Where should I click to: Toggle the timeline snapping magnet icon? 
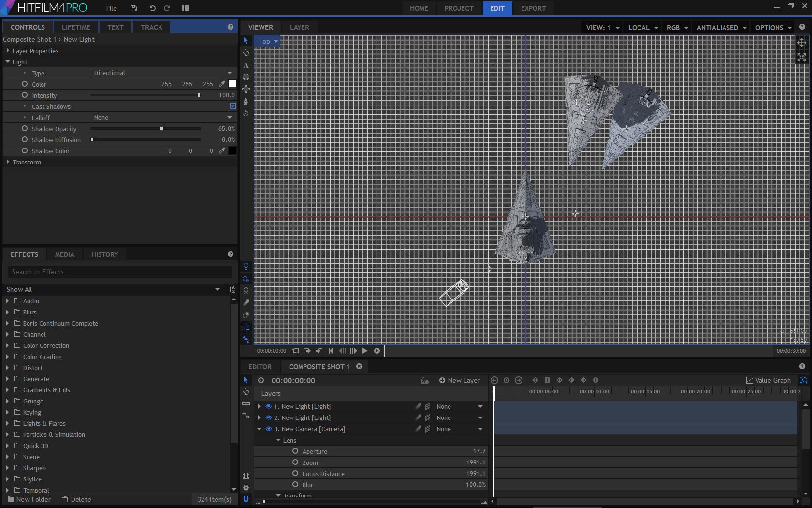point(246,499)
